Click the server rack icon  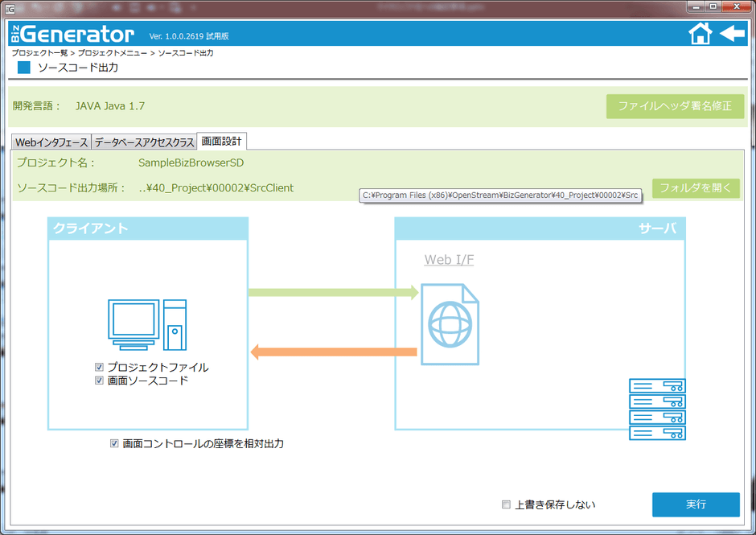click(656, 409)
